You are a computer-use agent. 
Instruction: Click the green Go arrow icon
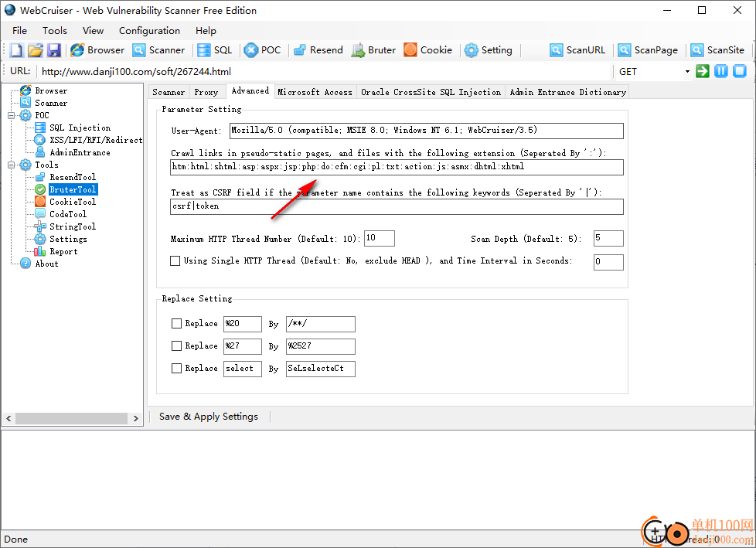[703, 71]
